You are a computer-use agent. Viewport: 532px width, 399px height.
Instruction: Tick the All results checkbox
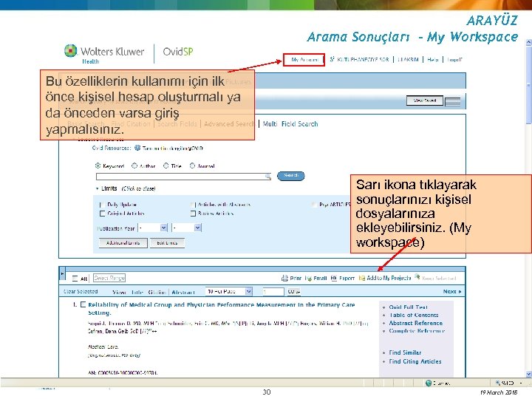(x=75, y=279)
